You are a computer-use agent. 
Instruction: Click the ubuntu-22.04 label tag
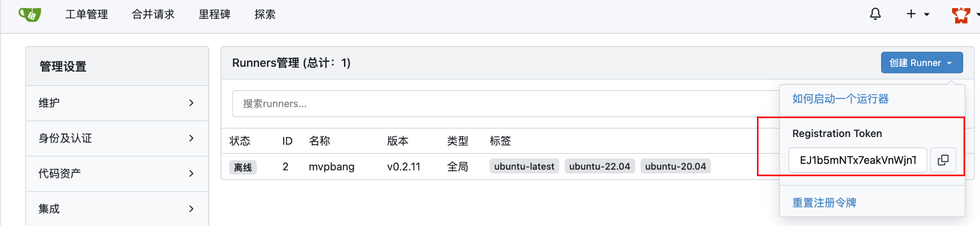point(599,166)
